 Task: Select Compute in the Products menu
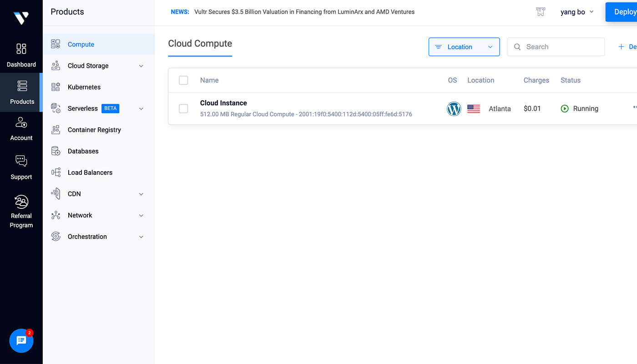click(x=99, y=44)
